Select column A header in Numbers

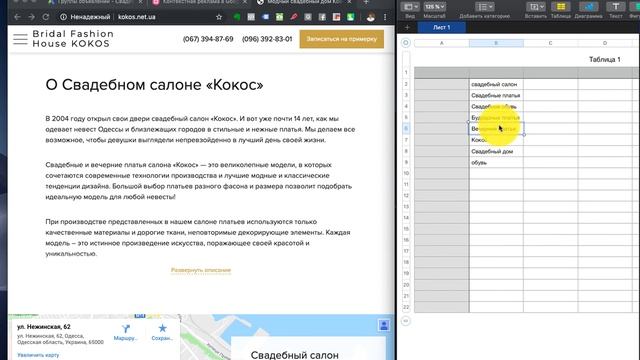tap(442, 43)
